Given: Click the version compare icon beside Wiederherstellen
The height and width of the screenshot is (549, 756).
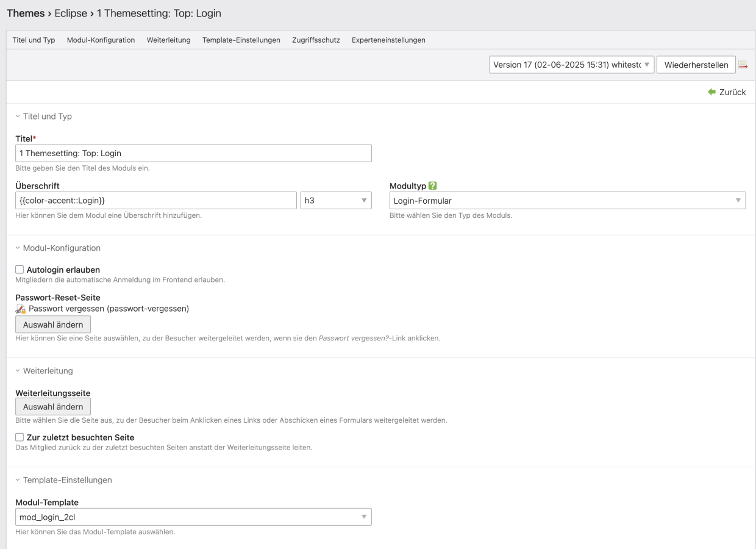Looking at the screenshot, I should pyautogui.click(x=743, y=65).
